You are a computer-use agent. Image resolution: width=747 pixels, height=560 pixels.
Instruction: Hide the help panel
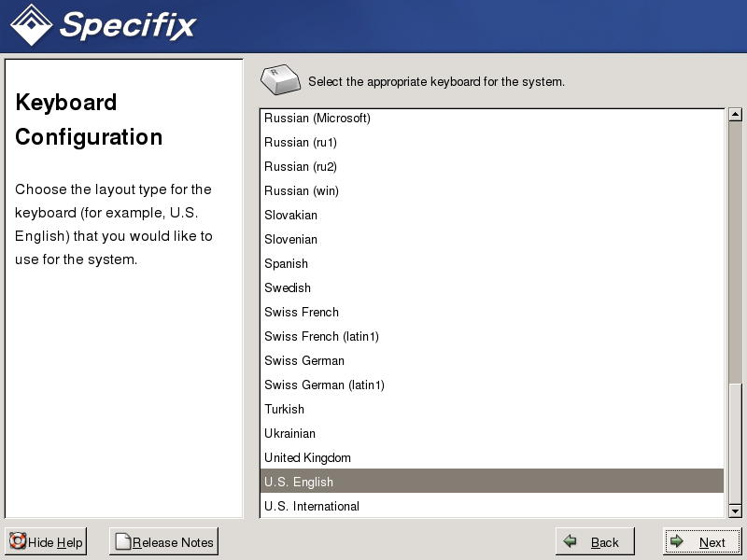(46, 541)
